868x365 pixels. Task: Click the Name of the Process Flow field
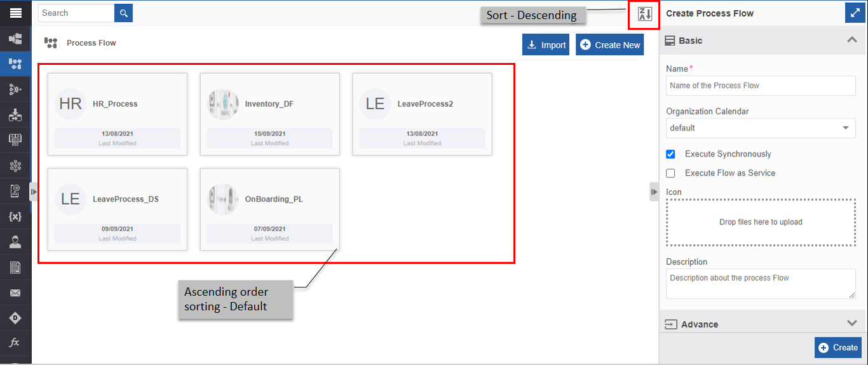point(761,86)
